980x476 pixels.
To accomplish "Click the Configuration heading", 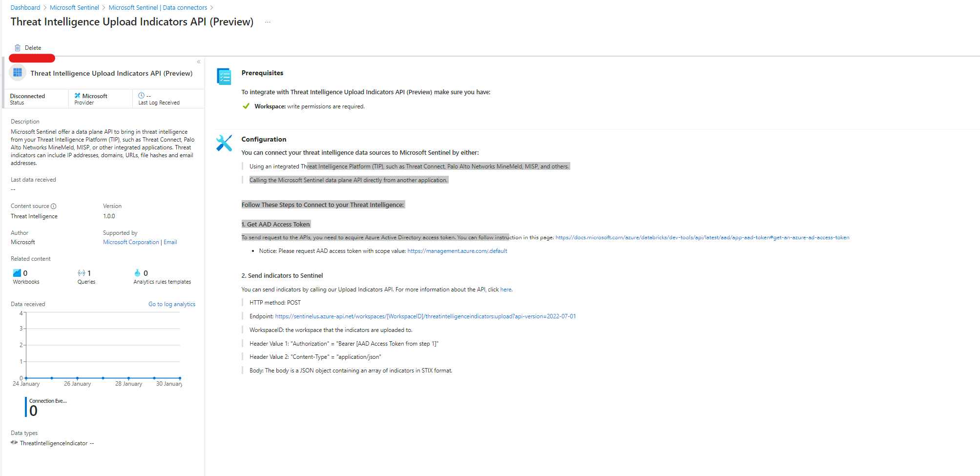I will pyautogui.click(x=264, y=139).
